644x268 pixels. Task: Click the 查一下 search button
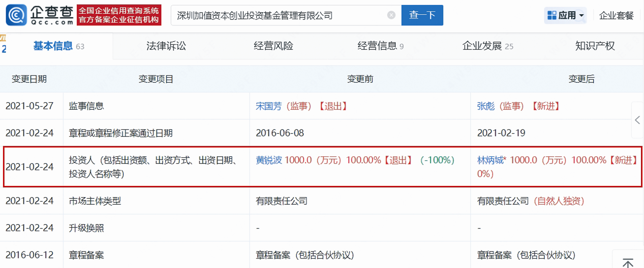pos(422,15)
